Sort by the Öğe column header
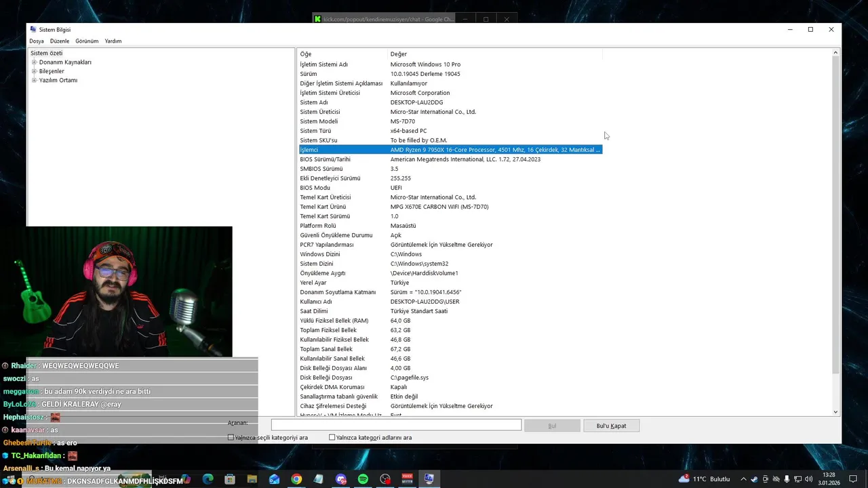Image resolution: width=868 pixels, height=488 pixels. 342,54
